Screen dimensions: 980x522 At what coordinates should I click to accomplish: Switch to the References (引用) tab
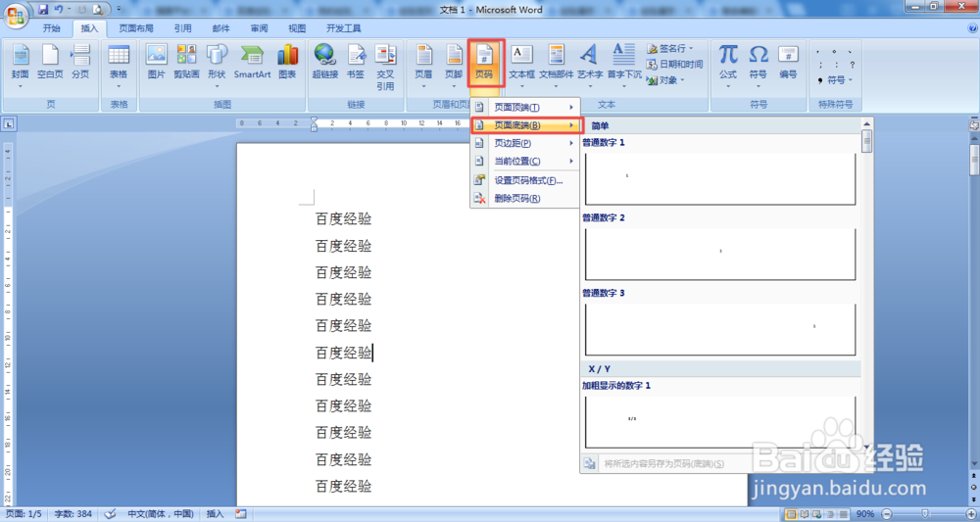pos(182,28)
